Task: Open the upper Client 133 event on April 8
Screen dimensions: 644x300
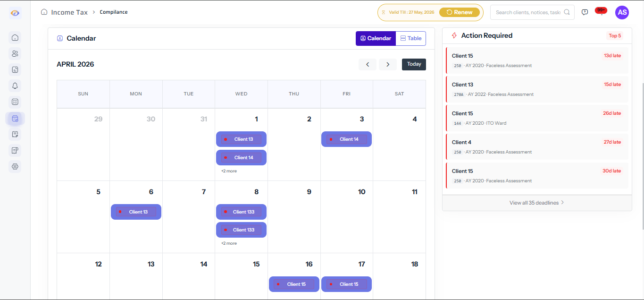Action: pos(241,212)
